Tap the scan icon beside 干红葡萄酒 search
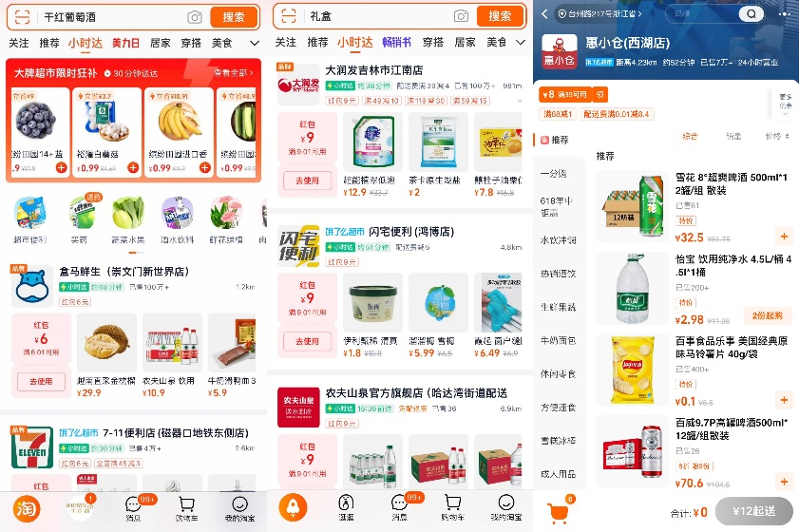This screenshot has width=799, height=532. pyautogui.click(x=23, y=17)
